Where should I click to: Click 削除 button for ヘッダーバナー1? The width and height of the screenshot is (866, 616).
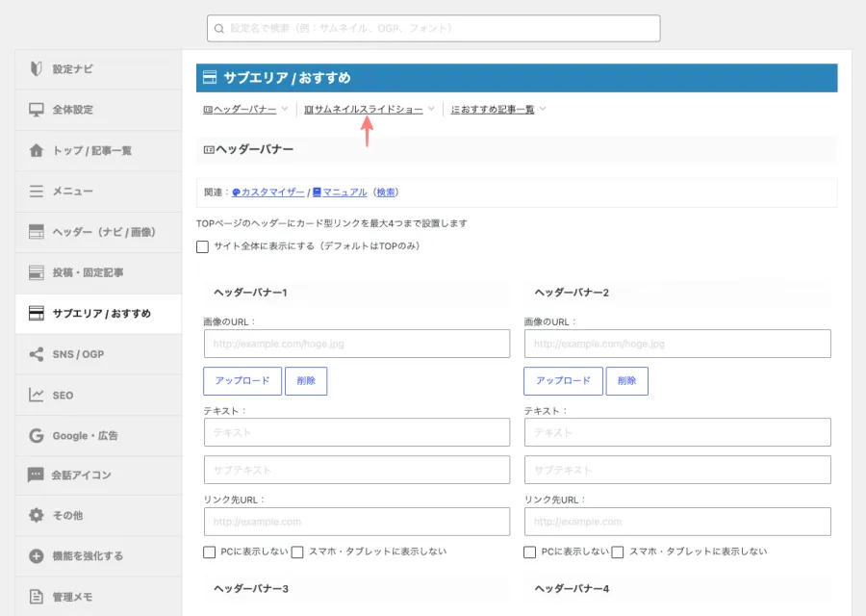pyautogui.click(x=306, y=381)
